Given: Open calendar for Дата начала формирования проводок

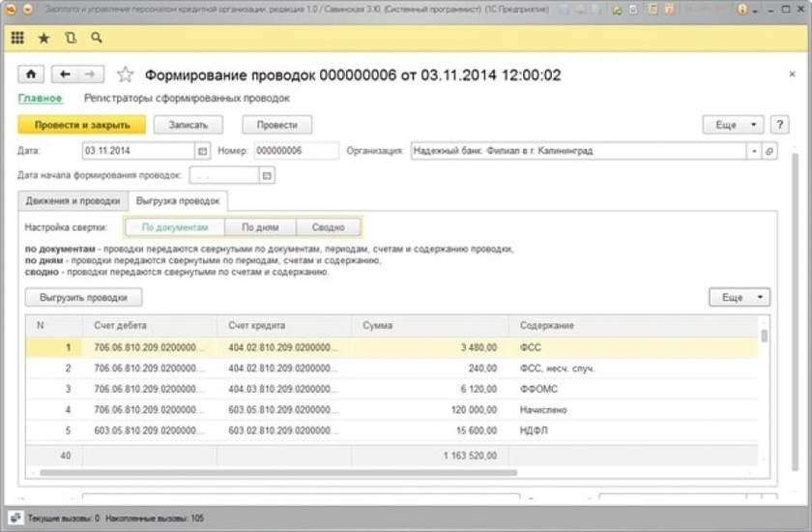Looking at the screenshot, I should pyautogui.click(x=267, y=175).
